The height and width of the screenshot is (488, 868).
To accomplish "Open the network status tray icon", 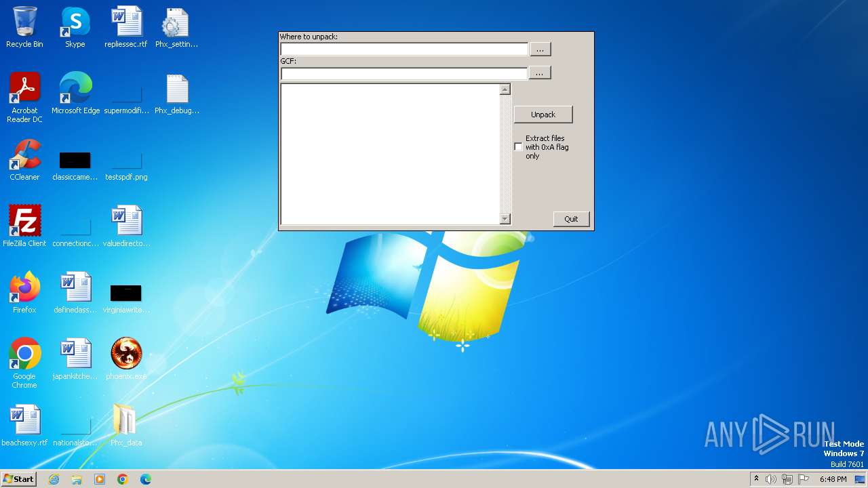I will (x=787, y=479).
